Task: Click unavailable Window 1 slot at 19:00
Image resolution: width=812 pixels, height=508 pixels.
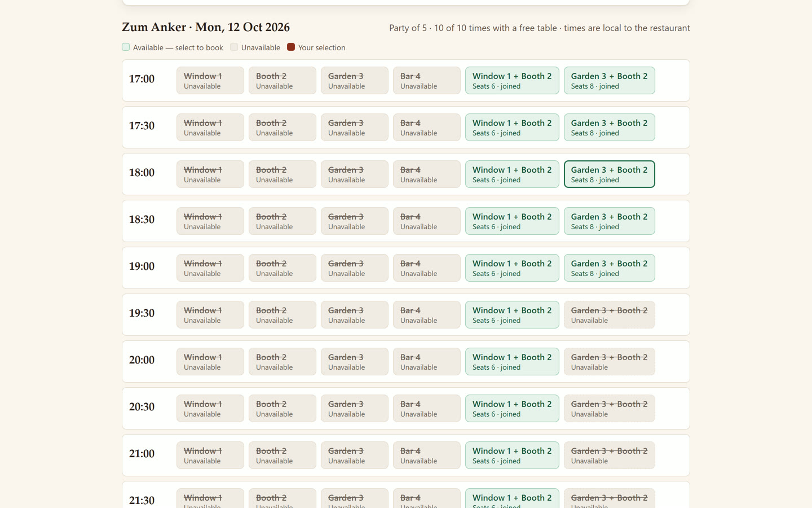Action: pos(210,268)
